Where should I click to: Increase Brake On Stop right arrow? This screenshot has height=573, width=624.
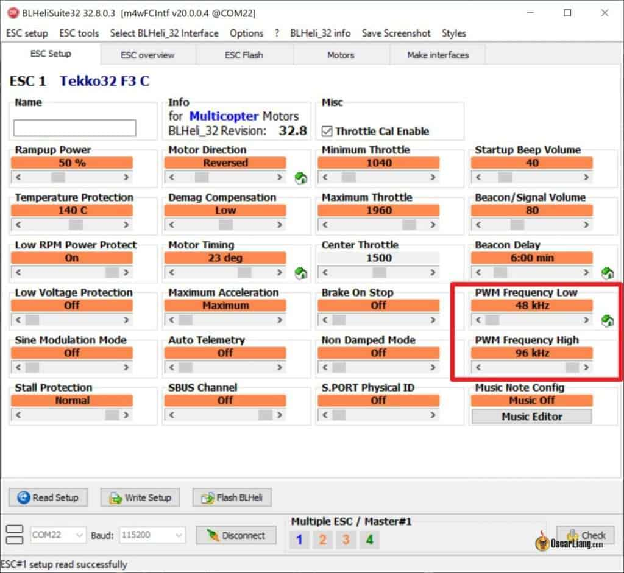point(433,320)
